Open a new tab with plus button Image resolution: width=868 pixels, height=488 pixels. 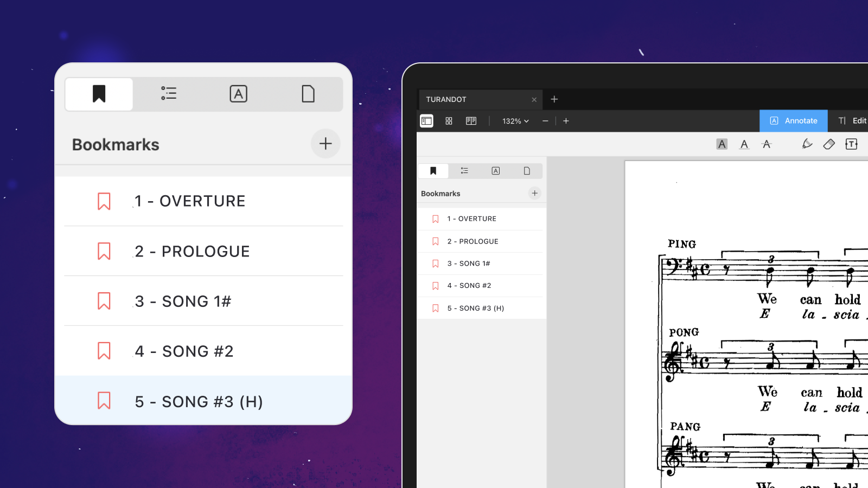click(x=554, y=99)
